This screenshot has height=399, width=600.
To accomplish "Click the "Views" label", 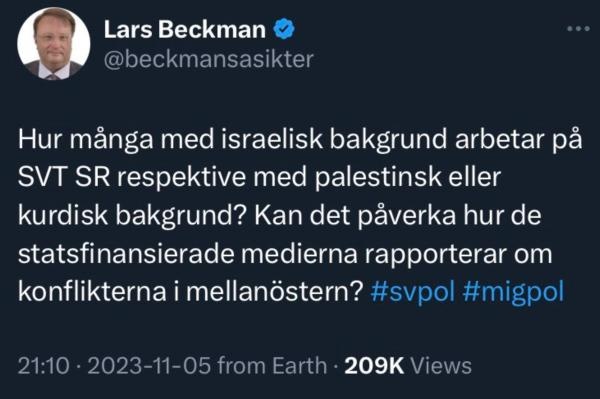I will click(x=441, y=366).
